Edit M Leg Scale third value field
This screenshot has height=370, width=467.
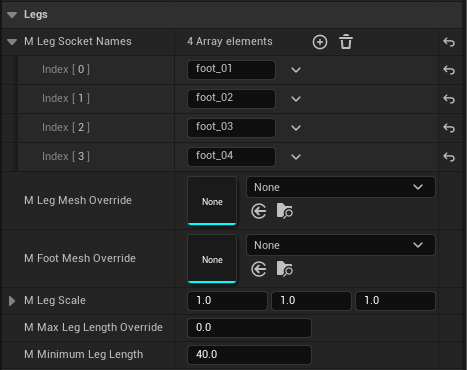point(395,301)
